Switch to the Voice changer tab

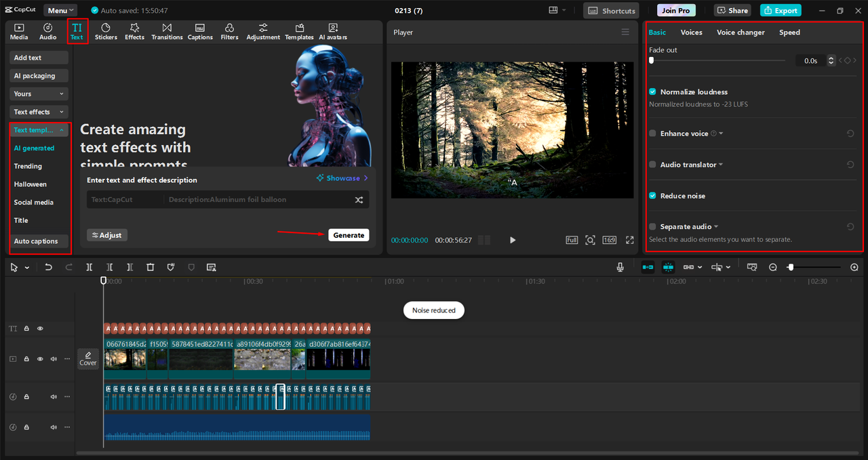(x=741, y=33)
